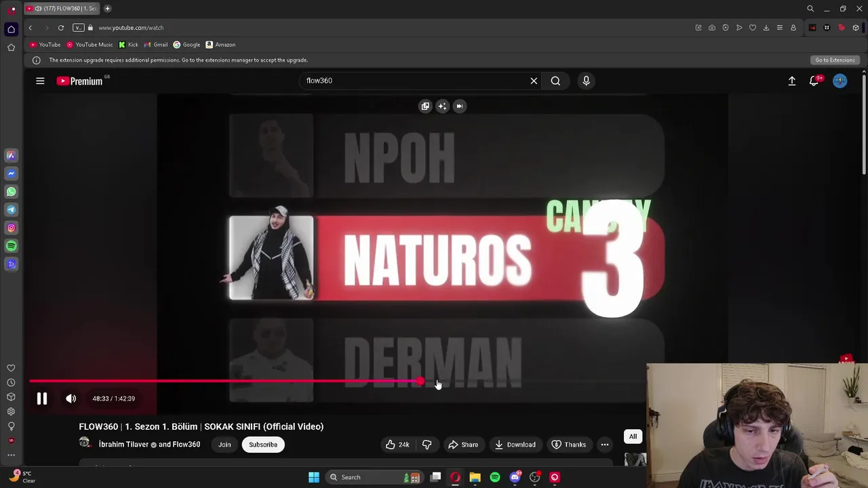Open sidebar settings gear icon

point(11,411)
